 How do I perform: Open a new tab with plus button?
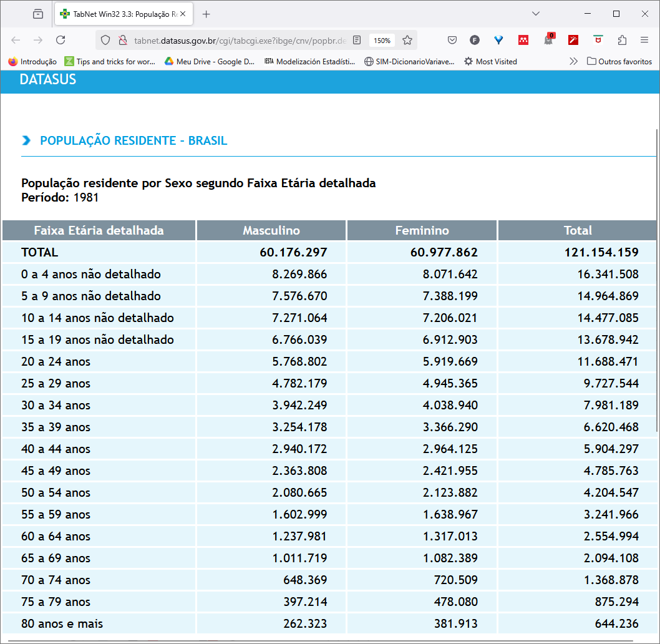click(206, 14)
